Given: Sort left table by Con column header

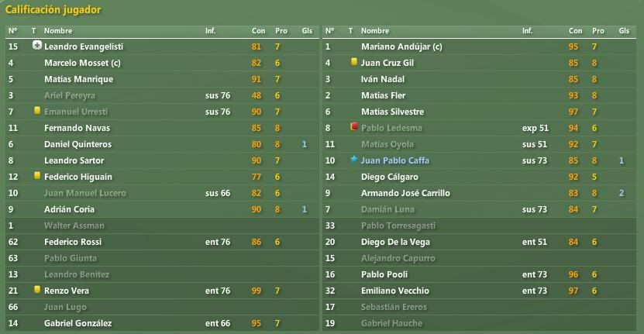Looking at the screenshot, I should click(258, 31).
